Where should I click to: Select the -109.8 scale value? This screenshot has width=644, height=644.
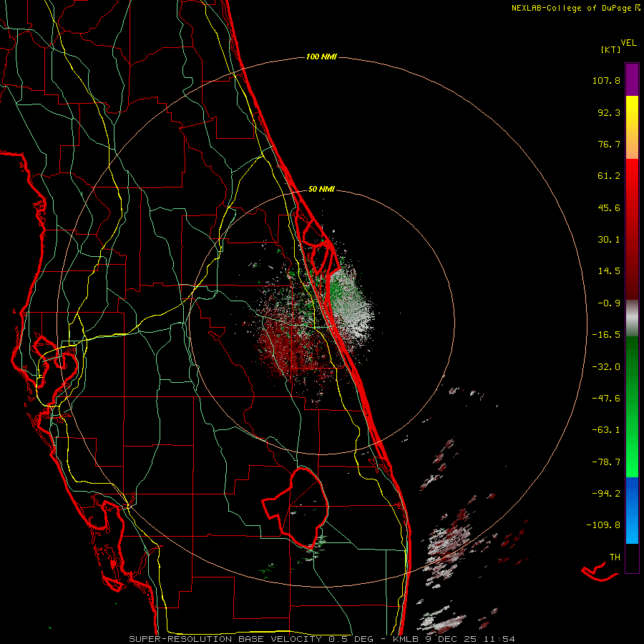coord(603,525)
